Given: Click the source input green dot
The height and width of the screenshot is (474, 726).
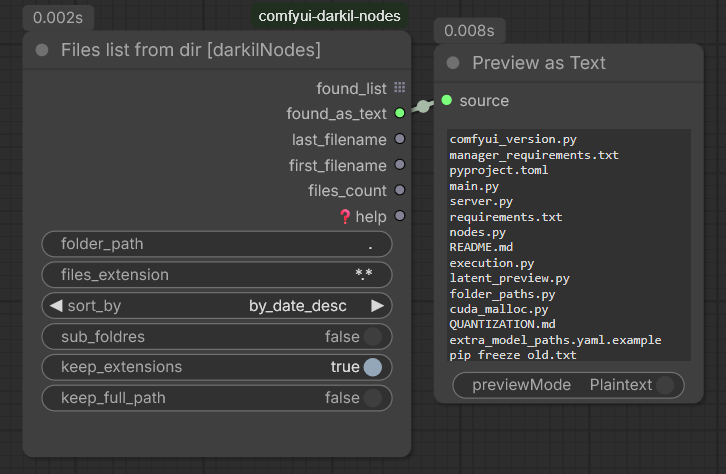Looking at the screenshot, I should pos(447,100).
